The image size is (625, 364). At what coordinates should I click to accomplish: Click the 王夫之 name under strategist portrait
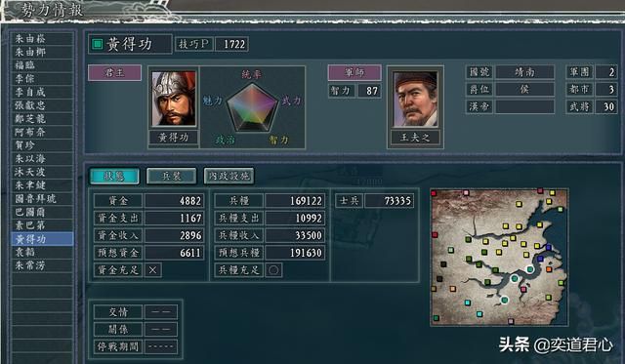pos(415,138)
